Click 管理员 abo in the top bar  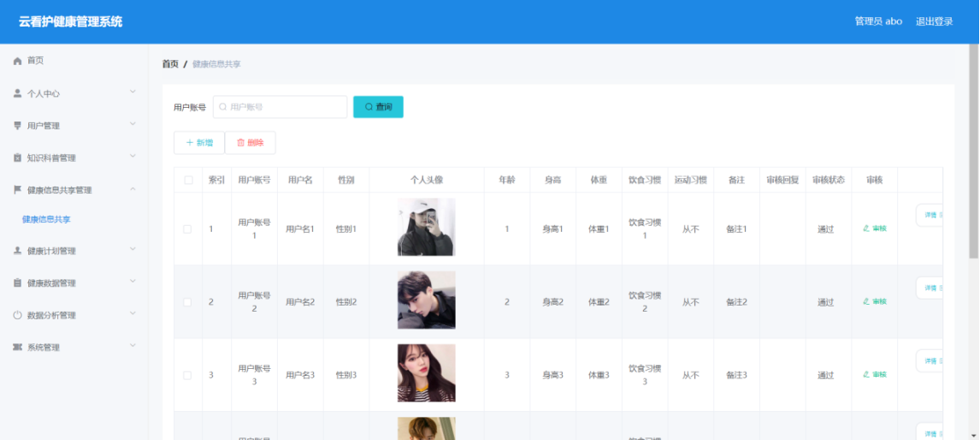click(878, 21)
